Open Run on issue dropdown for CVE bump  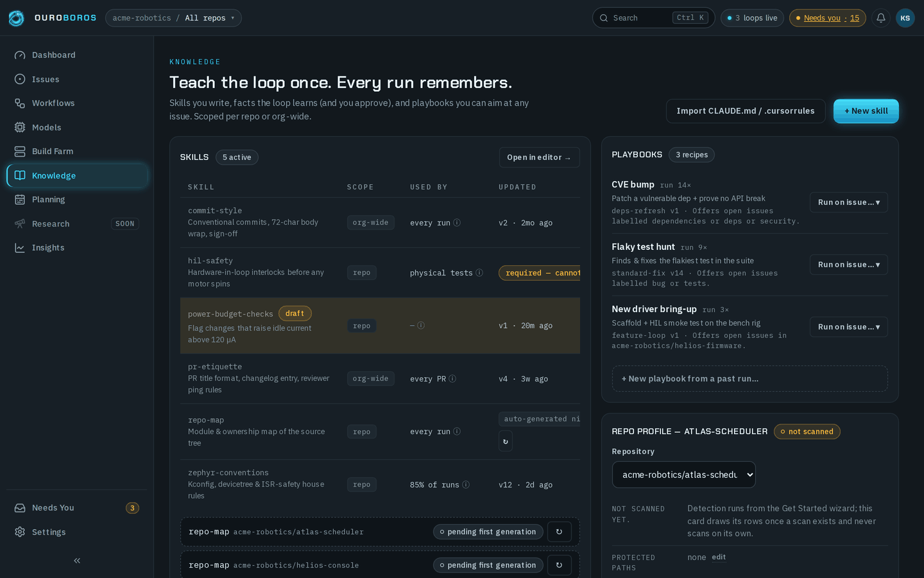[848, 202]
